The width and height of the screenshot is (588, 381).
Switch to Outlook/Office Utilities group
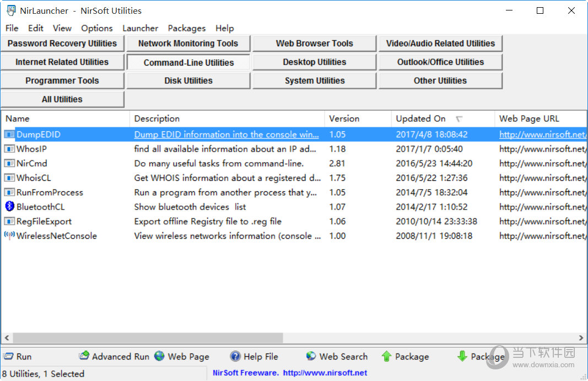tap(440, 62)
